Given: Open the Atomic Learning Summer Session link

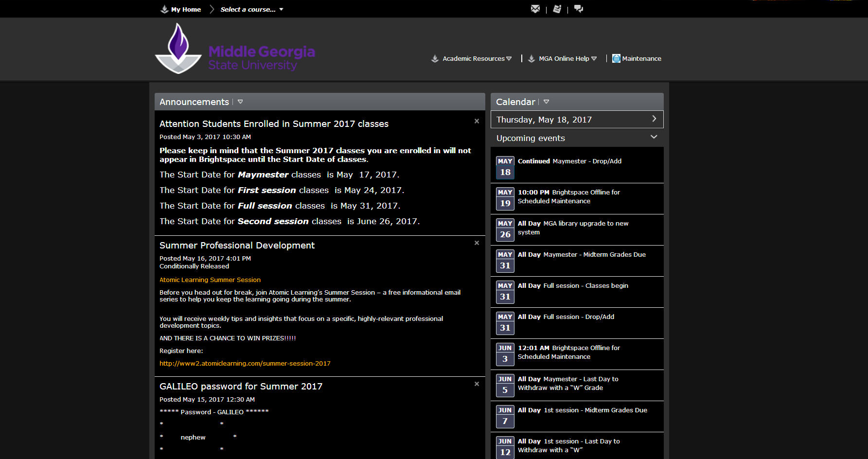Looking at the screenshot, I should point(210,280).
